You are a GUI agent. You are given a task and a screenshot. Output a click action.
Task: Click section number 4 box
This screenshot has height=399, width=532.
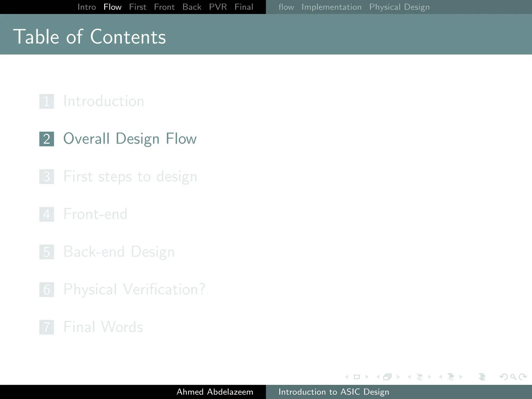pyautogui.click(x=47, y=214)
